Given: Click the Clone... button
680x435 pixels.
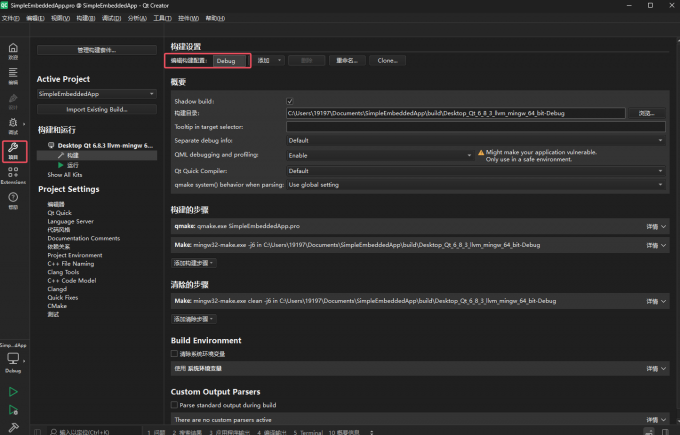Looking at the screenshot, I should pos(387,61).
